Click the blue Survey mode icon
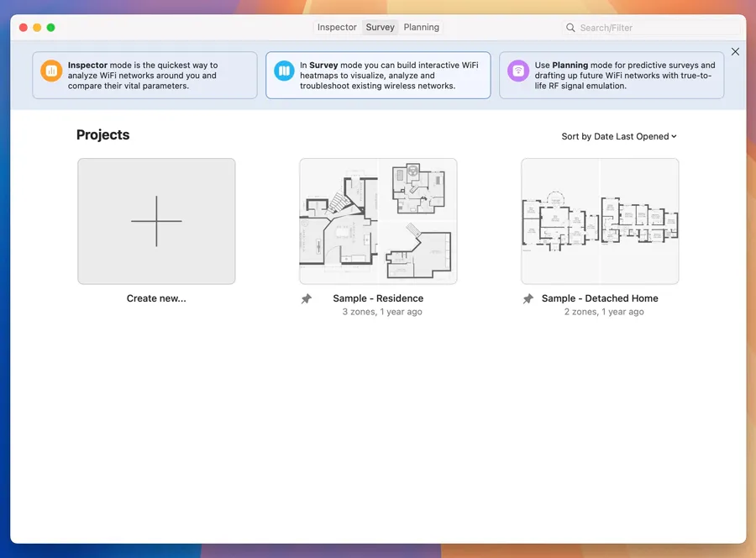The height and width of the screenshot is (558, 756). (x=284, y=71)
